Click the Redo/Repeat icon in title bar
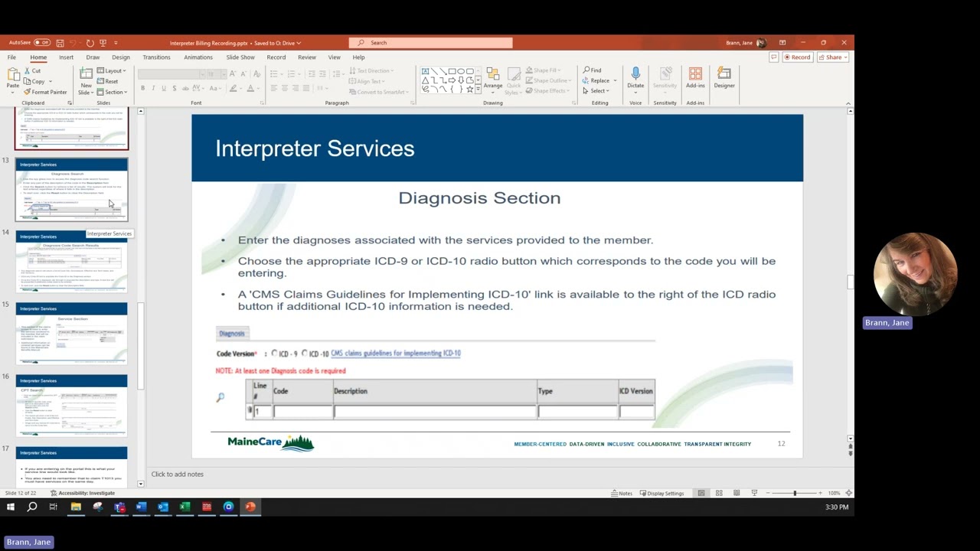The height and width of the screenshot is (551, 980). coord(90,43)
